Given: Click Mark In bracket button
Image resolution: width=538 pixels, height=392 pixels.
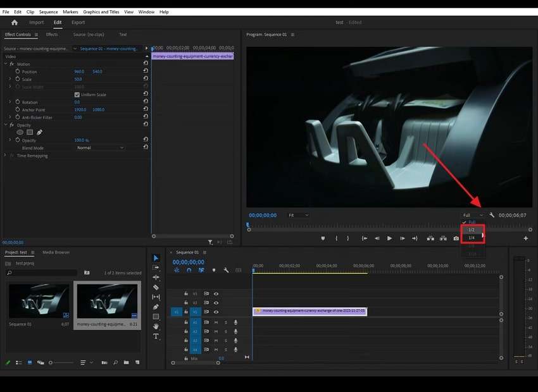Looking at the screenshot, I should pyautogui.click(x=336, y=238).
